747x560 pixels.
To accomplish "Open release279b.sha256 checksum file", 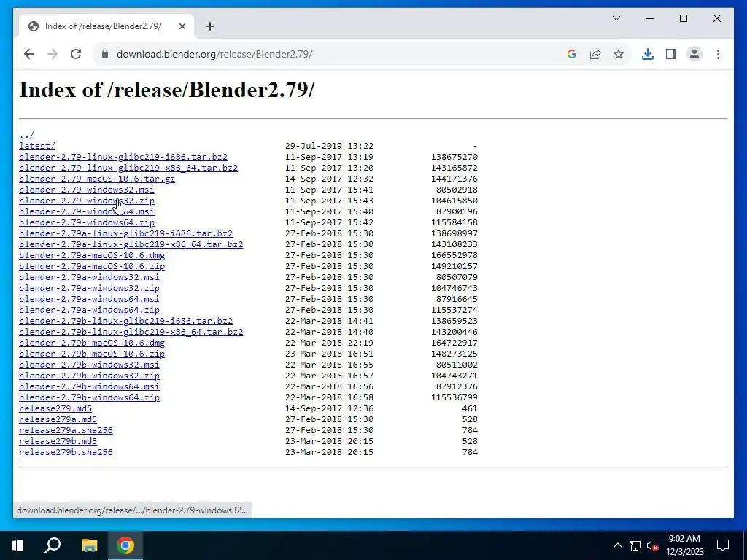I will [66, 452].
